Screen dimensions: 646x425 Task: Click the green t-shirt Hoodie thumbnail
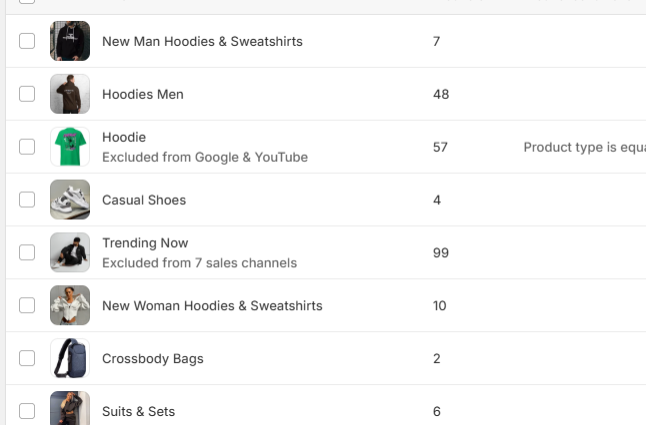click(70, 147)
